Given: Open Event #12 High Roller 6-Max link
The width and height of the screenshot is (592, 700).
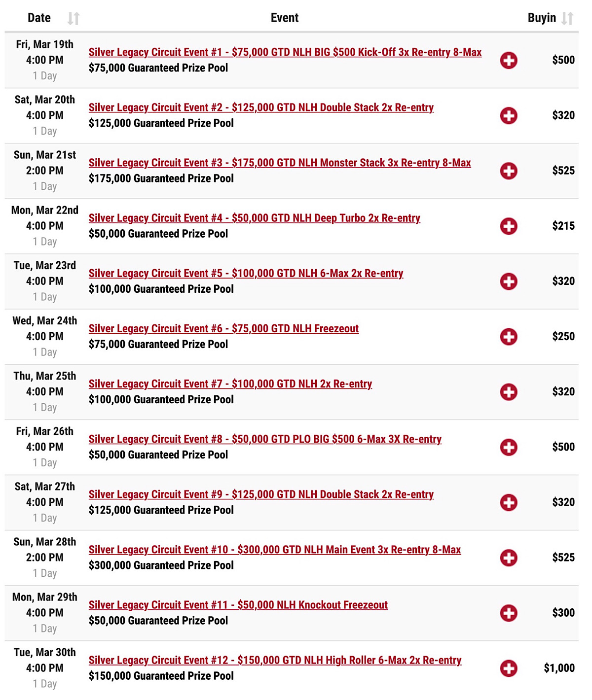Looking at the screenshot, I should click(275, 660).
